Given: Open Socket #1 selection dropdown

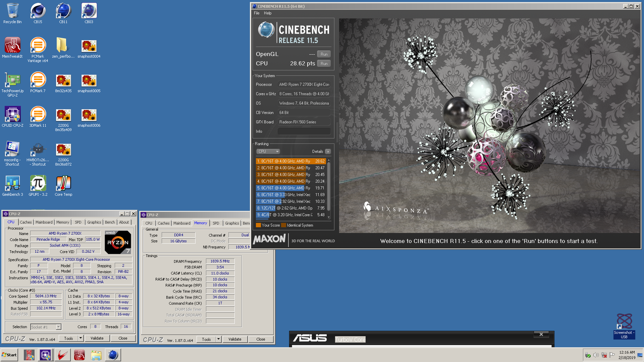Looking at the screenshot, I should (46, 327).
